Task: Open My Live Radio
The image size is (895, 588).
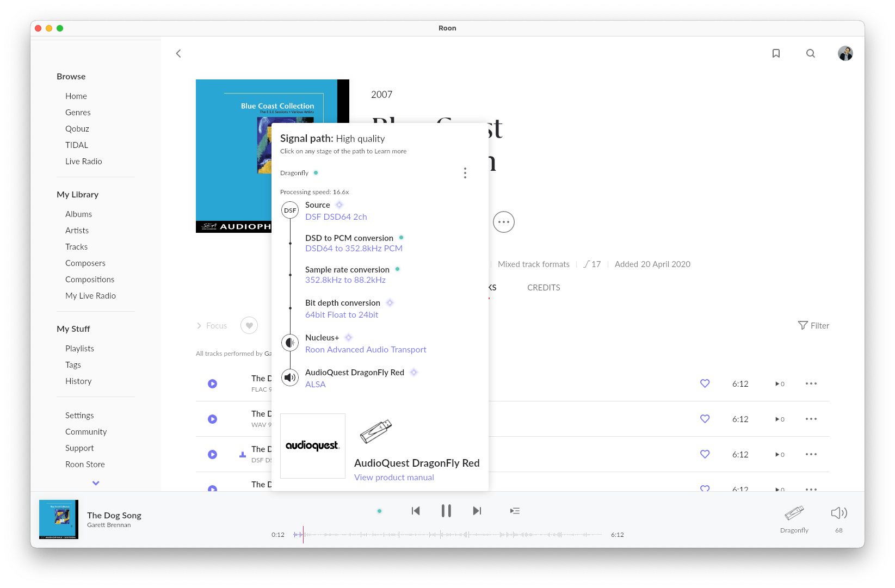Action: 91,296
